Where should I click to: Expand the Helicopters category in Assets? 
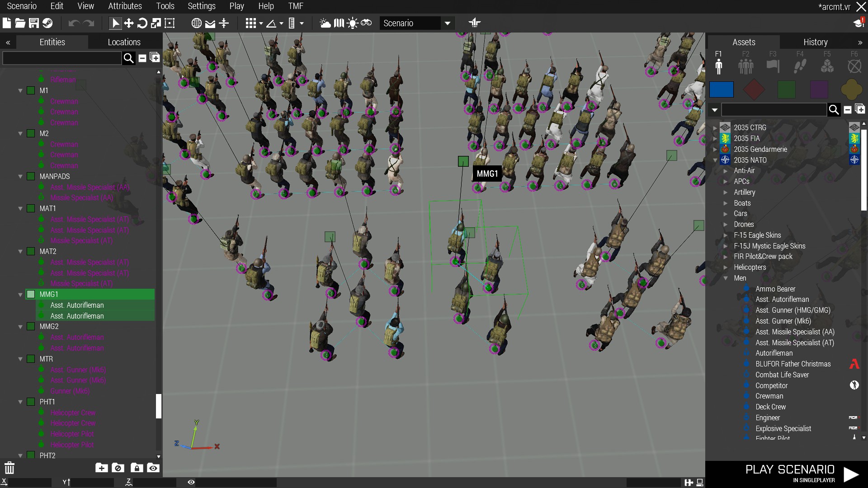(x=726, y=267)
